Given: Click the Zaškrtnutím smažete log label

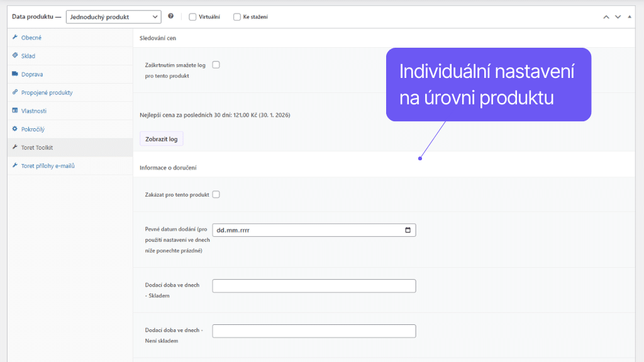Looking at the screenshot, I should click(175, 70).
